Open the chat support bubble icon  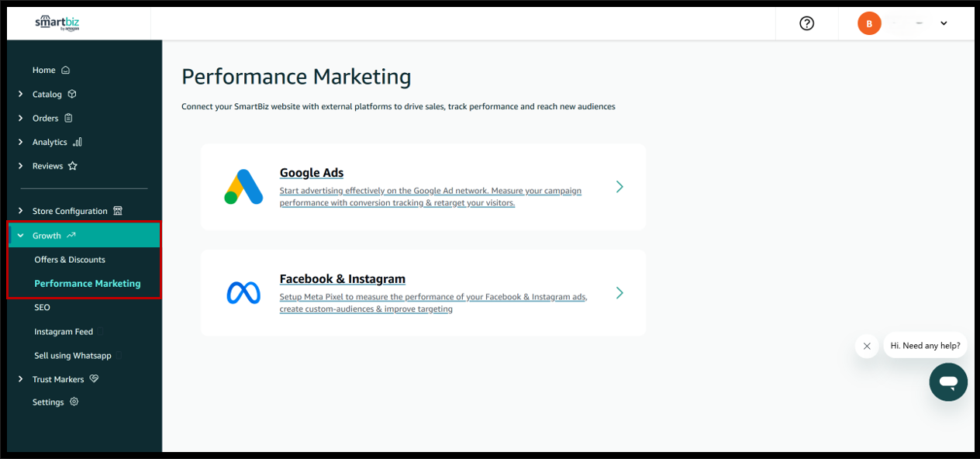point(948,381)
